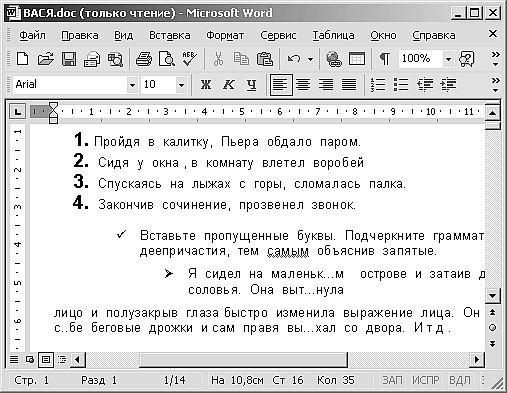Open a file with the folder icon

tap(45, 59)
